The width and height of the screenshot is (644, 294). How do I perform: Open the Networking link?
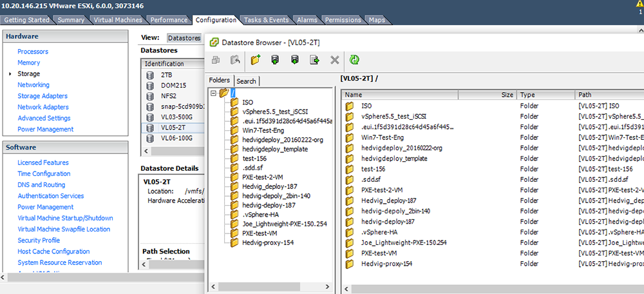pyautogui.click(x=33, y=84)
